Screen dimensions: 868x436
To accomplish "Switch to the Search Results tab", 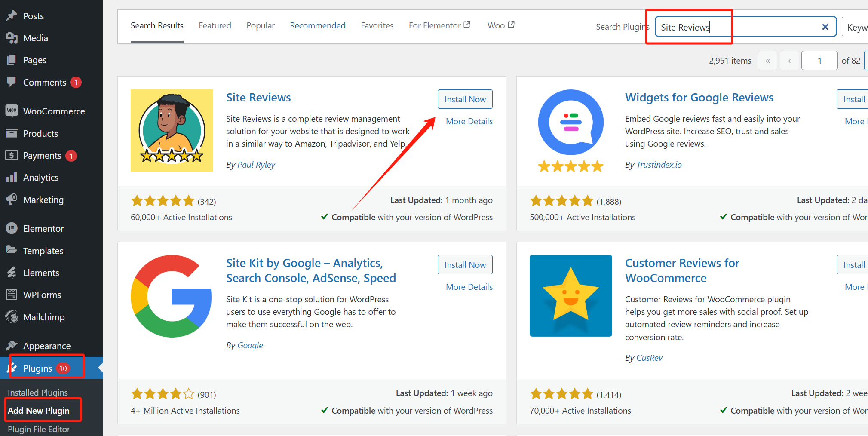I will tap(157, 26).
